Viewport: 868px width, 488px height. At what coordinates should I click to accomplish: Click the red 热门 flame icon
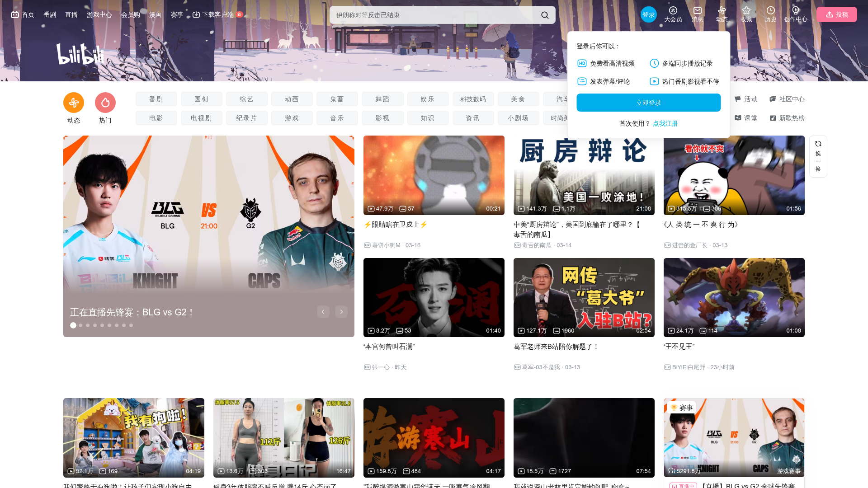pyautogui.click(x=105, y=103)
